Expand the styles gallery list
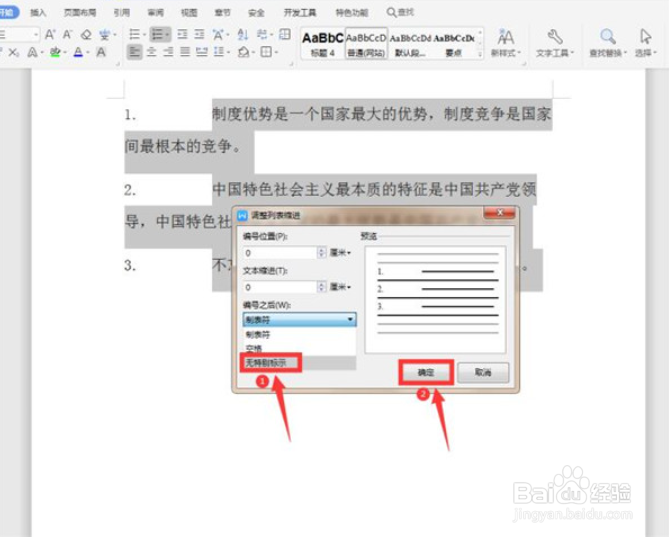The width and height of the screenshot is (669, 537). pyautogui.click(x=480, y=54)
